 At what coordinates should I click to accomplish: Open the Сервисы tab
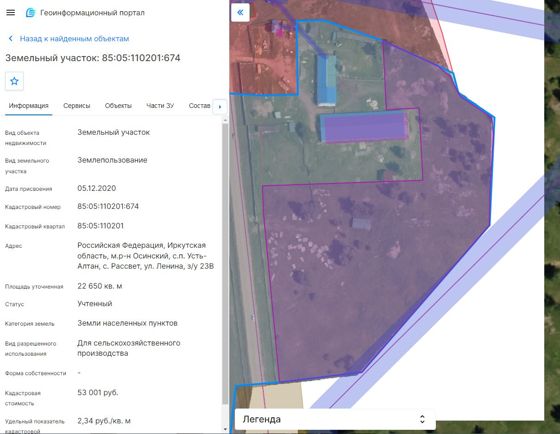[x=76, y=106]
